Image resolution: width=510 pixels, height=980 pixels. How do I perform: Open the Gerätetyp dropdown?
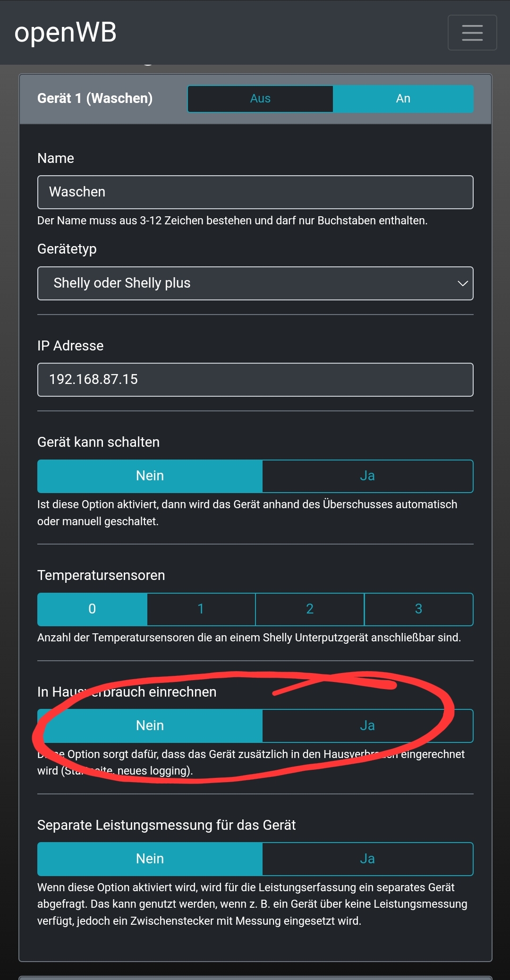pyautogui.click(x=255, y=283)
